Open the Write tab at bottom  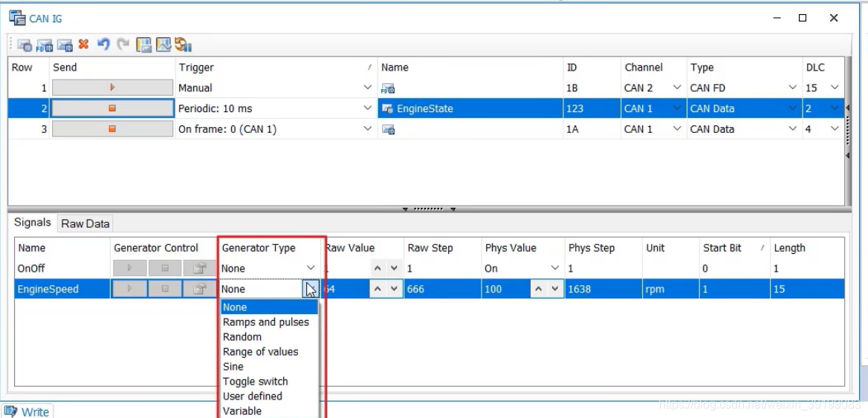[27, 411]
